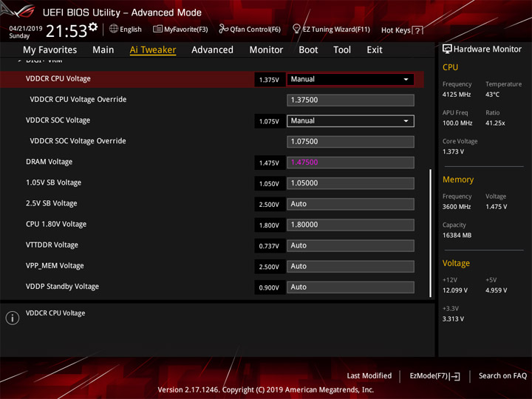Click the 0.900V VDDP readout
Screen dimensions: 532x399
point(269,287)
